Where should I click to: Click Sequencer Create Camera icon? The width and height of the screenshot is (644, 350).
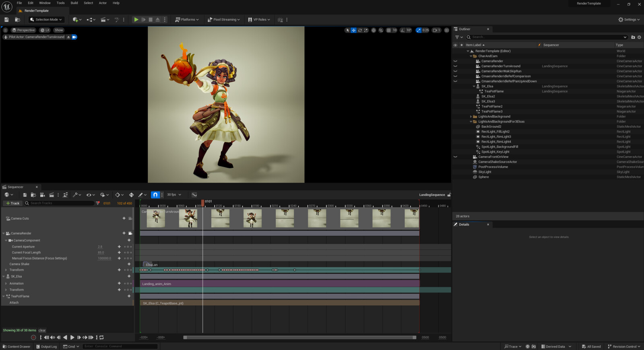coord(42,195)
